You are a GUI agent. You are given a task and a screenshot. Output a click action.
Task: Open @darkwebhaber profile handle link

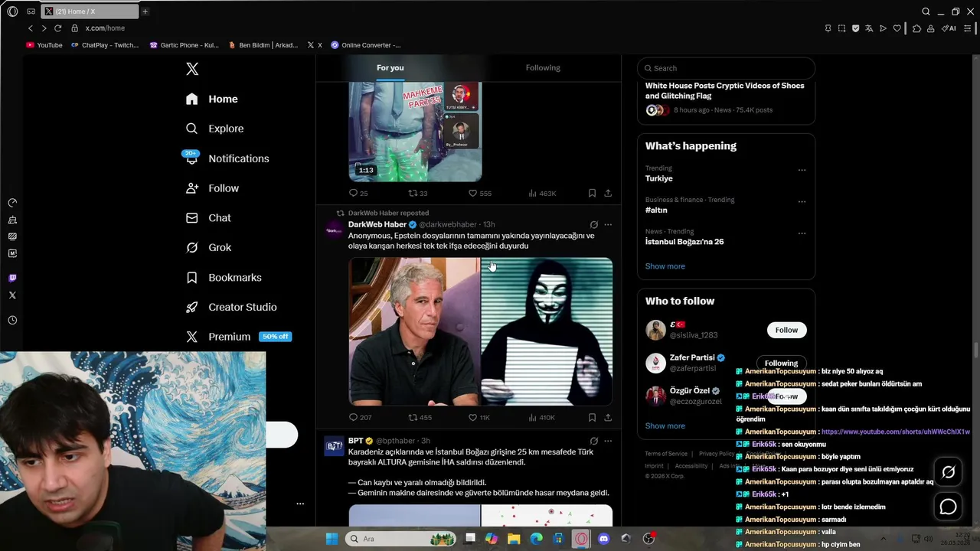[448, 225]
